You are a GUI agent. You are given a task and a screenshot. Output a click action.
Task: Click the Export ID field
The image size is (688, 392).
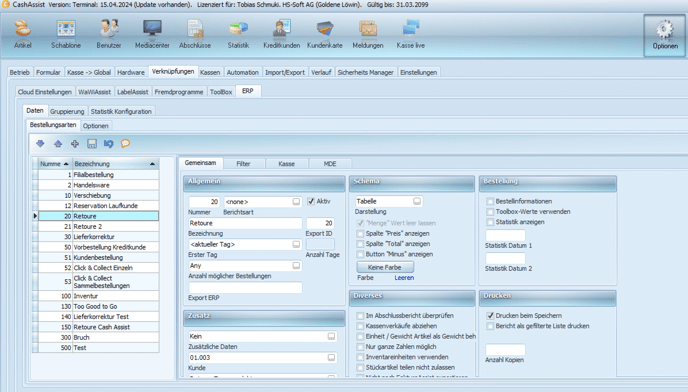[320, 223]
